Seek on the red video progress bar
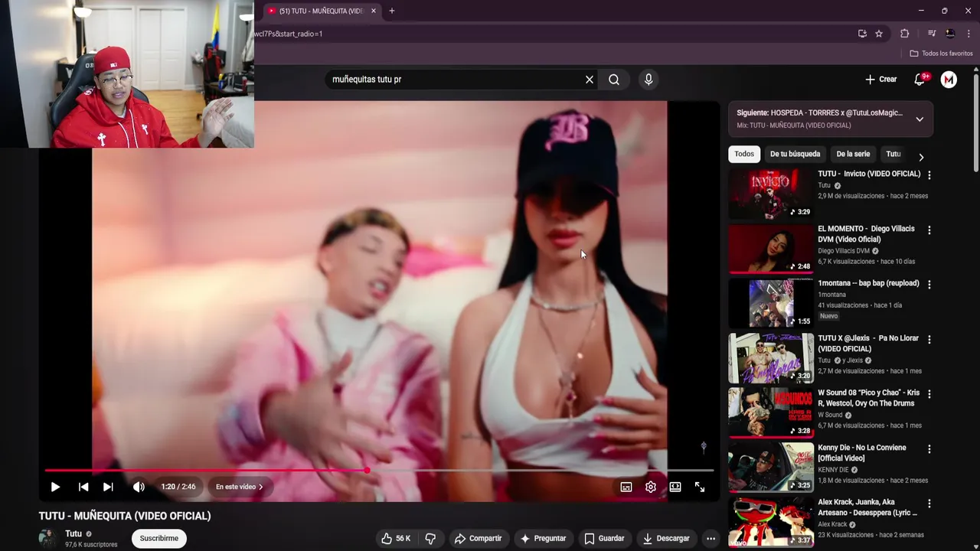The image size is (980, 551). click(x=379, y=471)
